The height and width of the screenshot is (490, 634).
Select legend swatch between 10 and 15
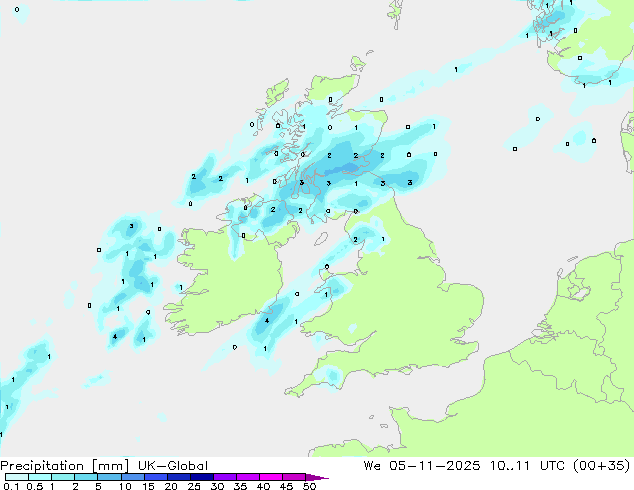(x=132, y=477)
